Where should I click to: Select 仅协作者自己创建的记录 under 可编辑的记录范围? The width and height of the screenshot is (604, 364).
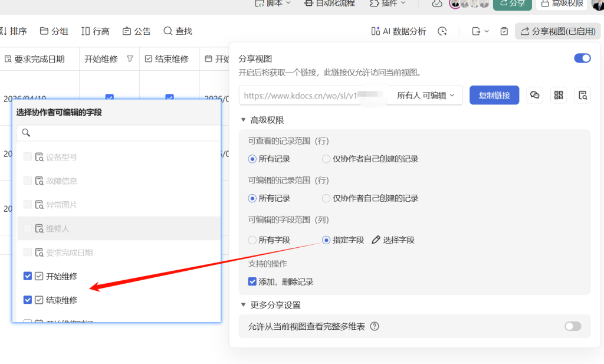pos(326,198)
